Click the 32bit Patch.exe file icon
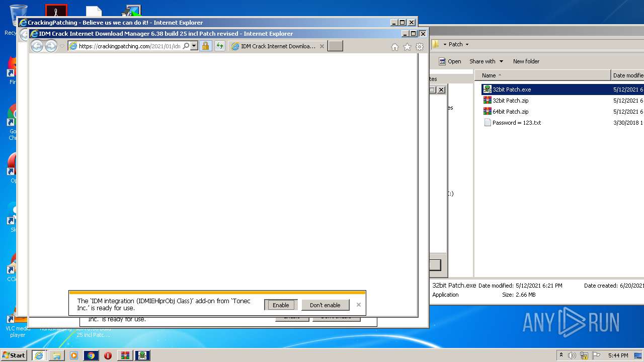The width and height of the screenshot is (644, 362). (487, 89)
